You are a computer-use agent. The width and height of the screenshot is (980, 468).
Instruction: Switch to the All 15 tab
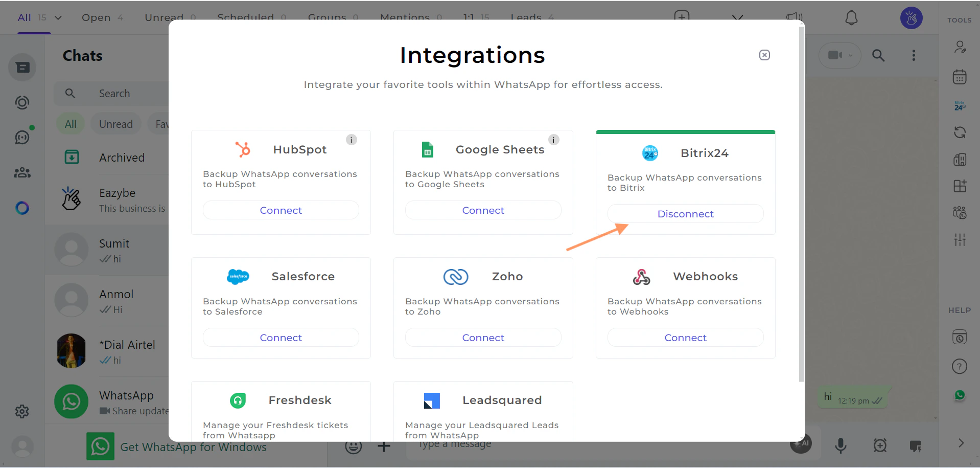click(33, 18)
